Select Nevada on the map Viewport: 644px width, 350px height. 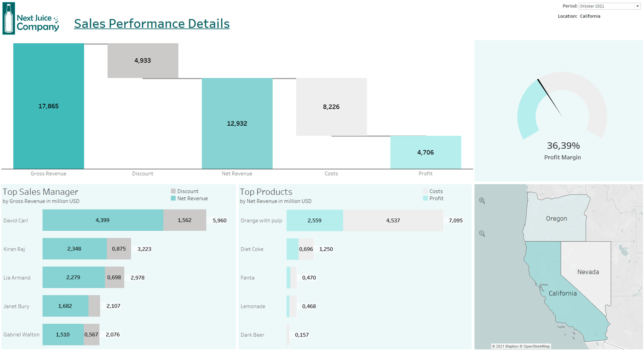(587, 272)
